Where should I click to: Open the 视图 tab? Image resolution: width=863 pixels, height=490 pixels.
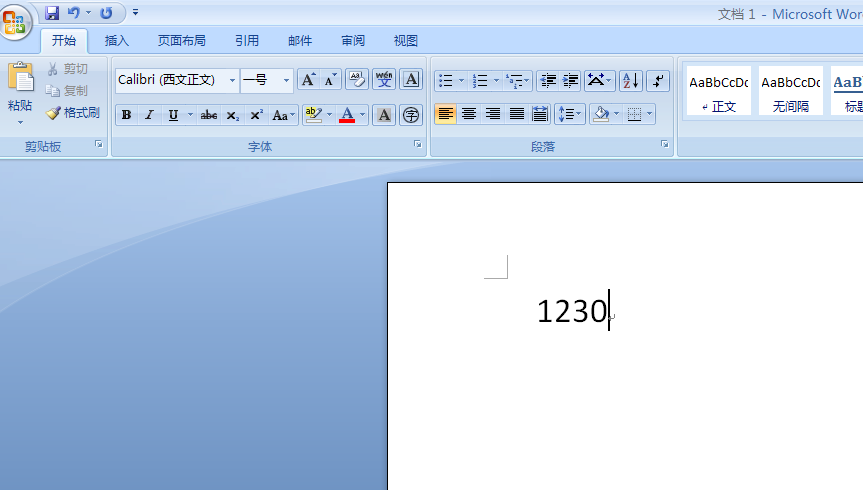[x=406, y=41]
